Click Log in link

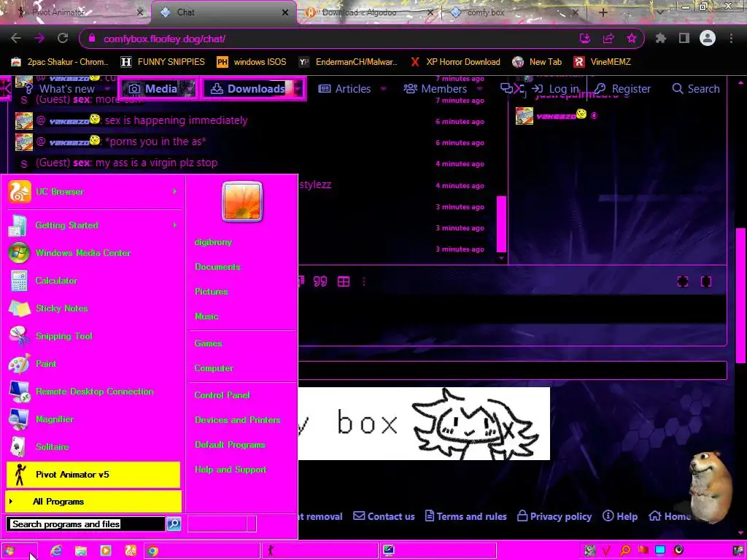[555, 88]
